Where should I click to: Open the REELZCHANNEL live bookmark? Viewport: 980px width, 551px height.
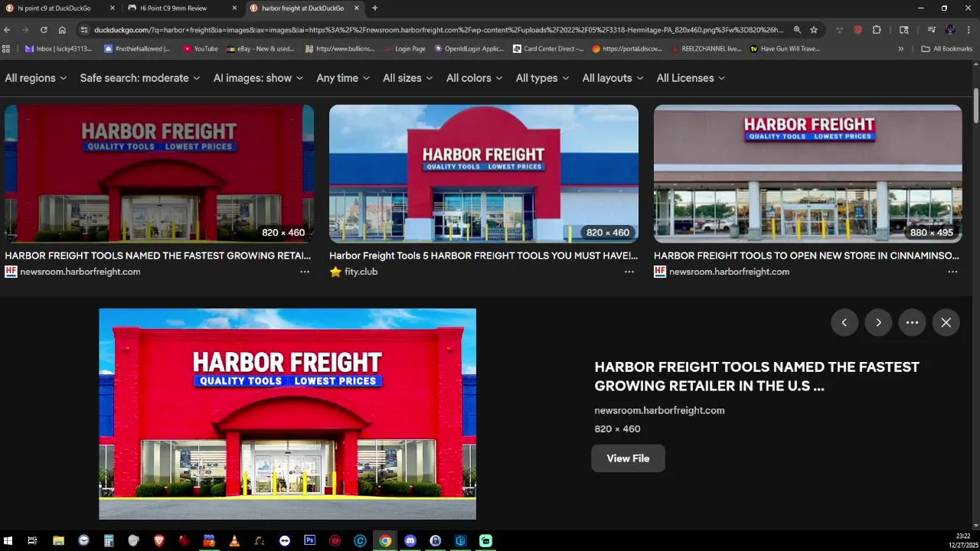tap(705, 49)
